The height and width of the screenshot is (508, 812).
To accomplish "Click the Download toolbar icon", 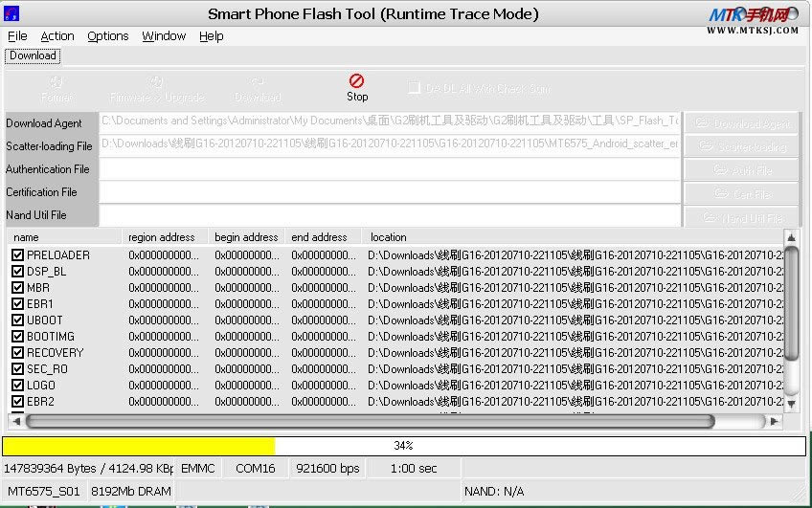I will [257, 89].
